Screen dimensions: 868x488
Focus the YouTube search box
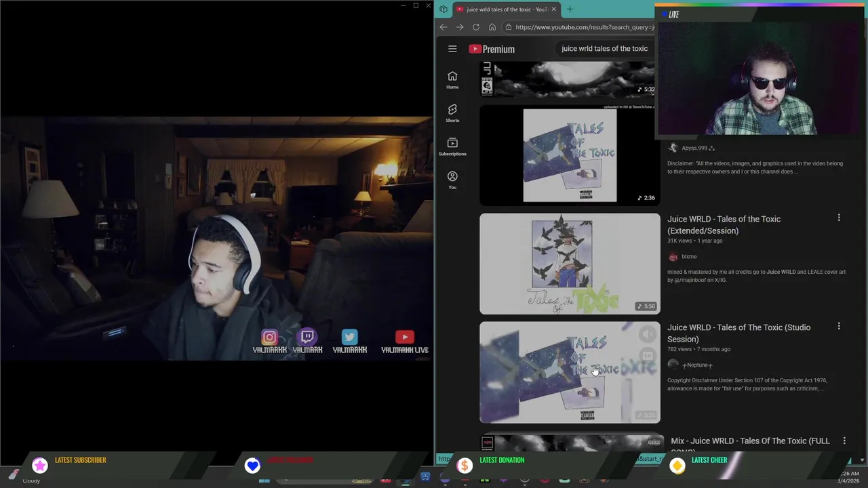coord(605,49)
